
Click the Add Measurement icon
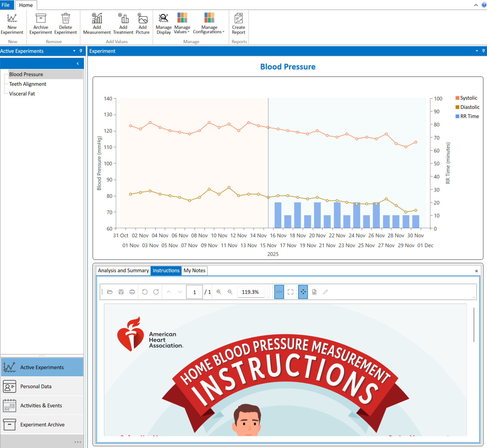(97, 18)
